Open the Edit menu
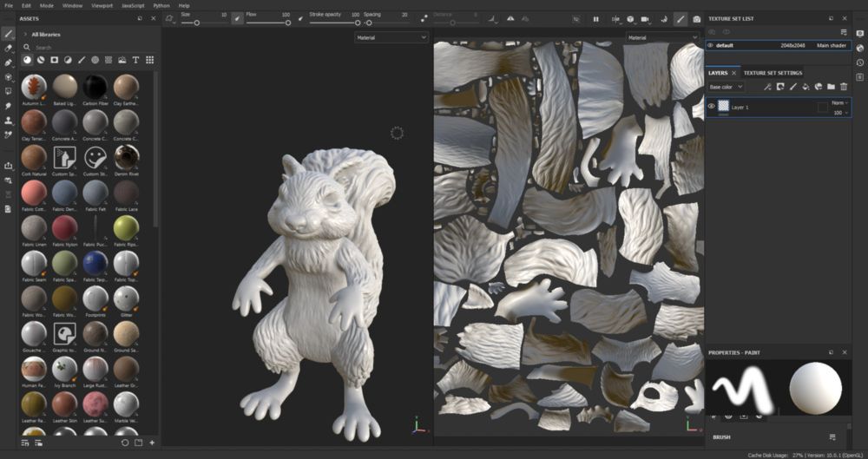868x459 pixels. pyautogui.click(x=26, y=5)
